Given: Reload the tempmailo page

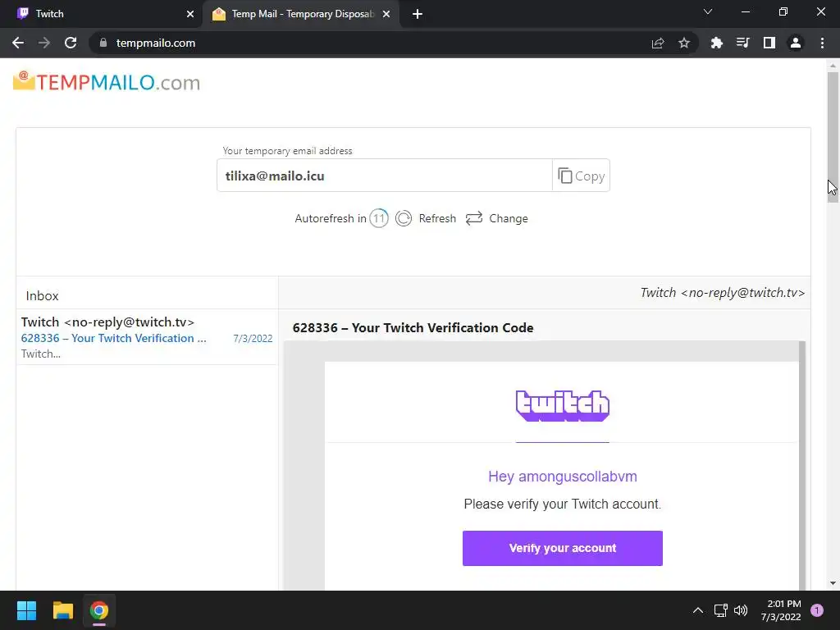Looking at the screenshot, I should tap(71, 43).
